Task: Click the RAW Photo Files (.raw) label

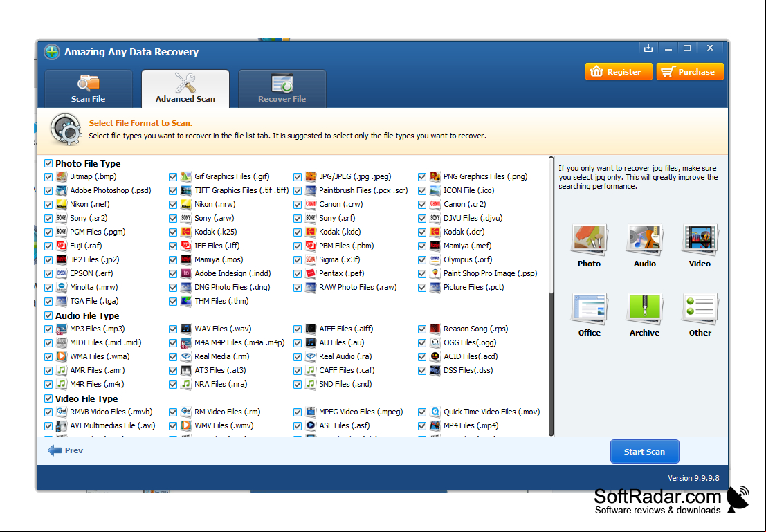Action: point(358,287)
